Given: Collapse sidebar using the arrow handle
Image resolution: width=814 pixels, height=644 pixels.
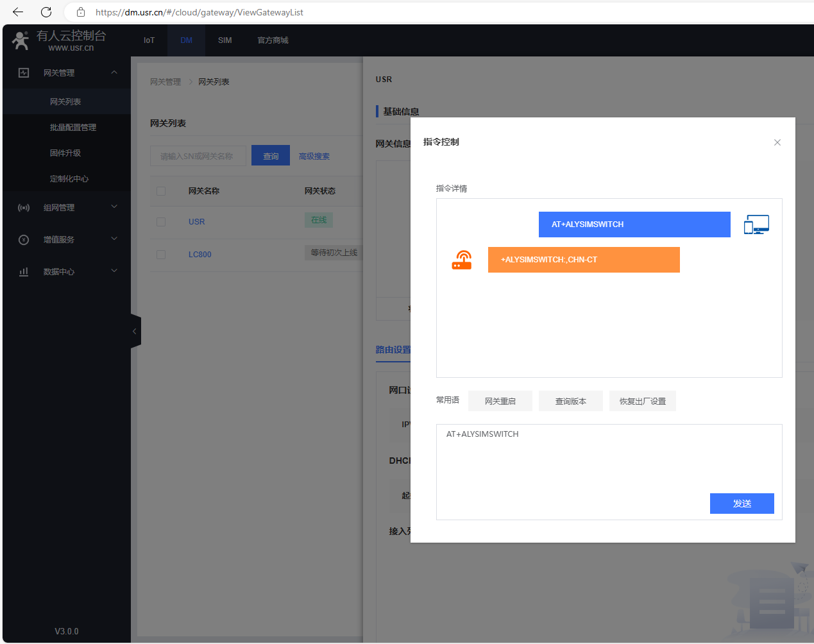Looking at the screenshot, I should (x=135, y=332).
